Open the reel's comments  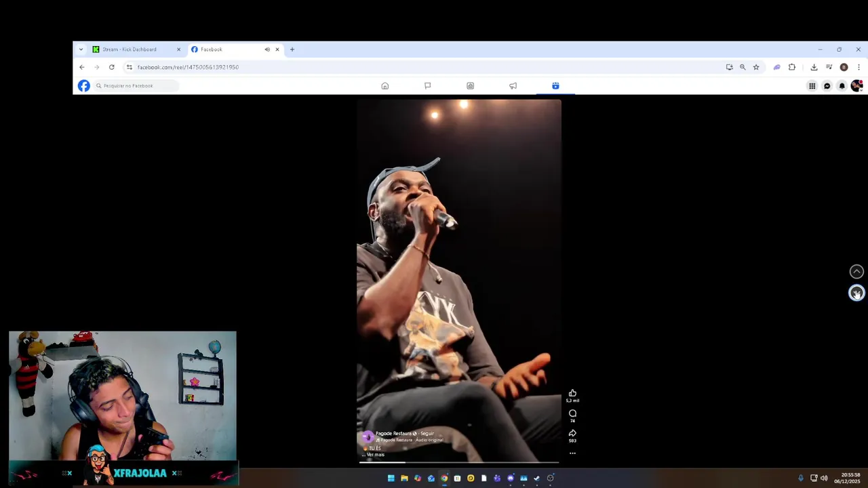coord(572,413)
